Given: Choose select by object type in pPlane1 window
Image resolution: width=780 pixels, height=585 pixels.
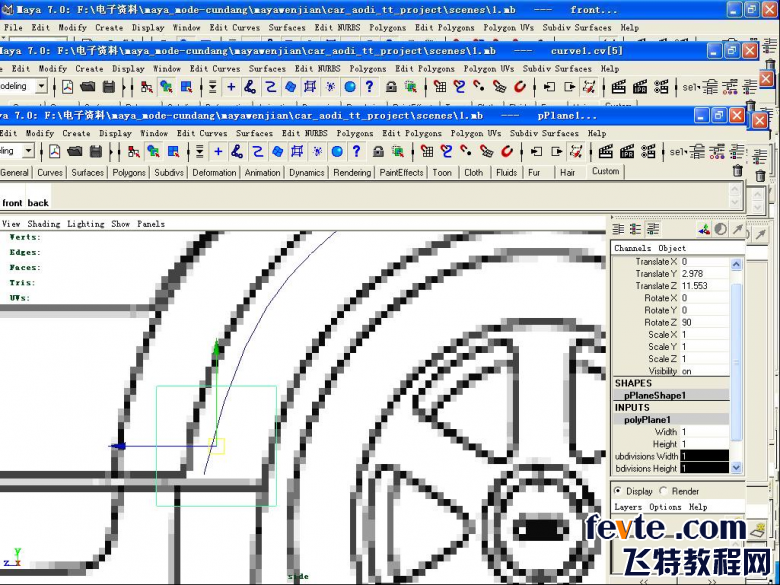Looking at the screenshot, I should [x=153, y=151].
